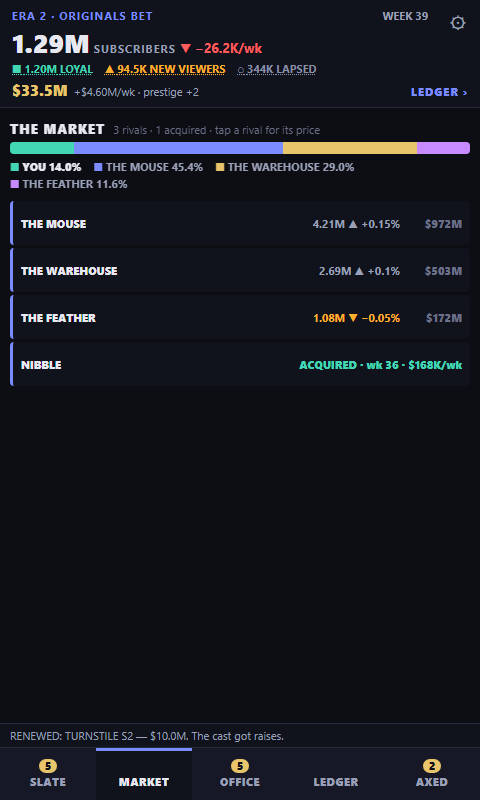Expand The Feather rival row
This screenshot has width=480, height=800.
[240, 317]
